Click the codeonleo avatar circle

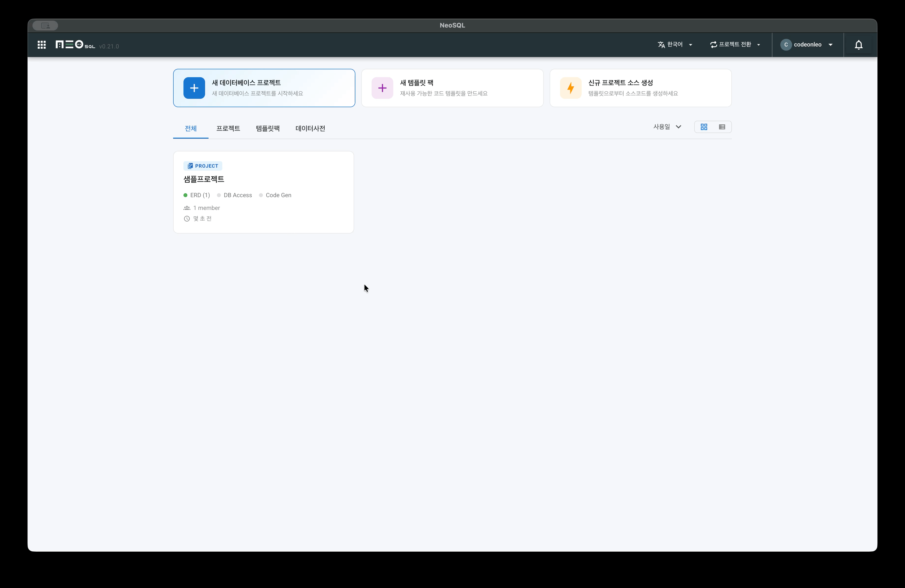click(785, 45)
